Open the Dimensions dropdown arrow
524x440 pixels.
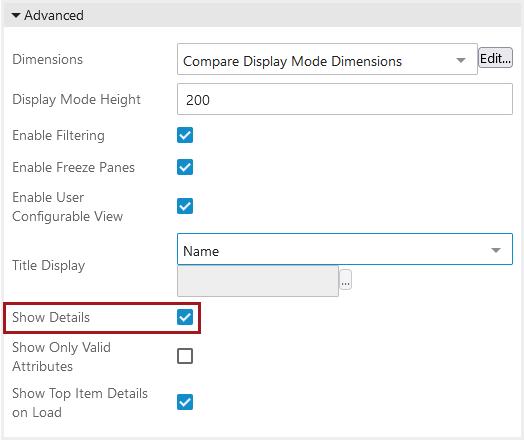click(x=461, y=60)
